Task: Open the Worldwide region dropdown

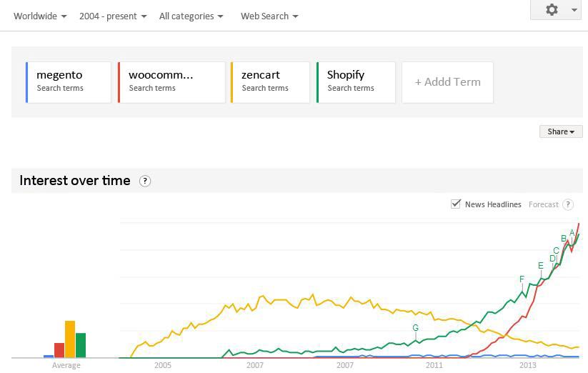Action: pyautogui.click(x=40, y=16)
